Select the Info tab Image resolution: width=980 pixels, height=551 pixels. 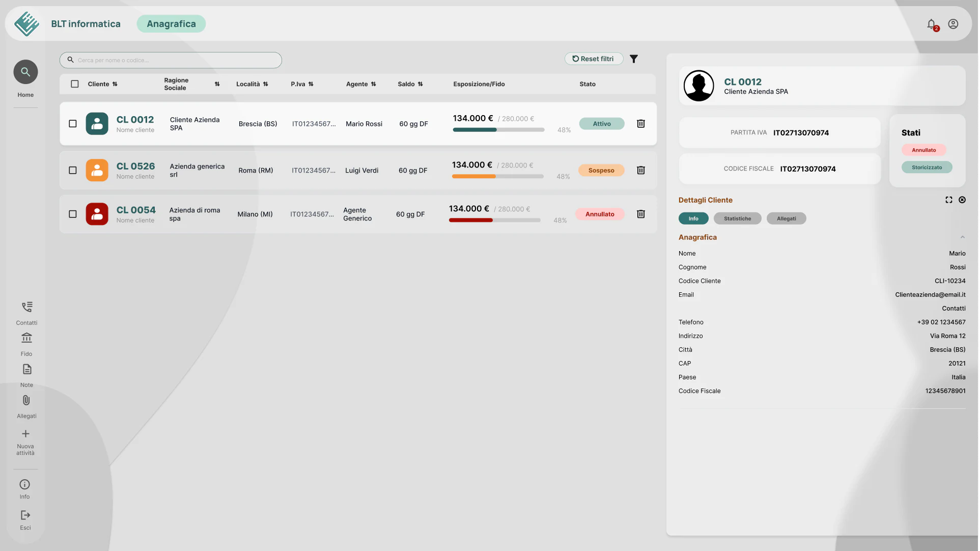pyautogui.click(x=693, y=218)
